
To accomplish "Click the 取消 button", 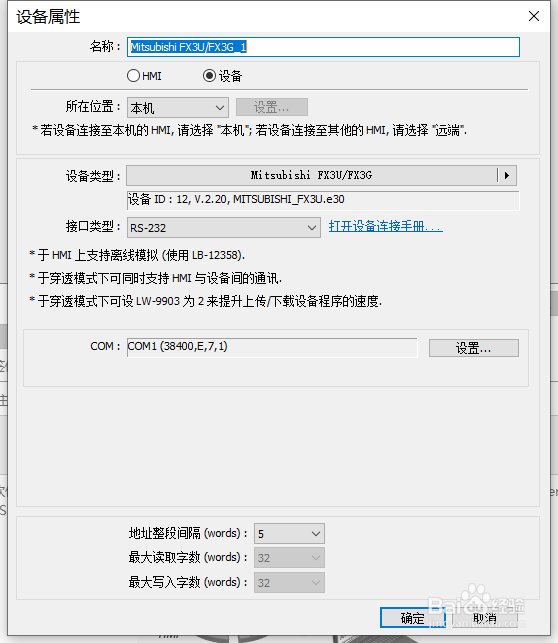I will [x=485, y=618].
